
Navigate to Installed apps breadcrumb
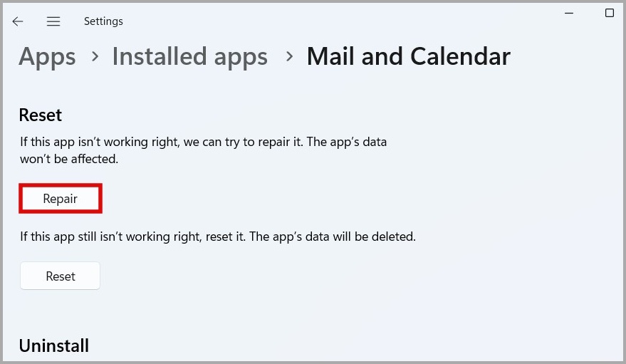[x=189, y=57]
